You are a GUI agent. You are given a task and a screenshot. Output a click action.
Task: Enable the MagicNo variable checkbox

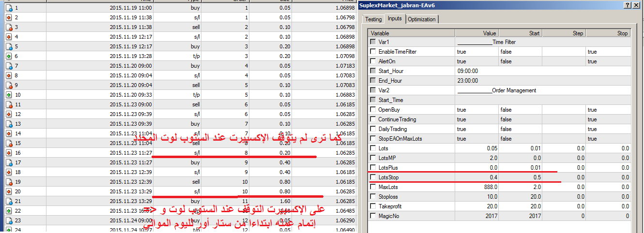(x=373, y=216)
